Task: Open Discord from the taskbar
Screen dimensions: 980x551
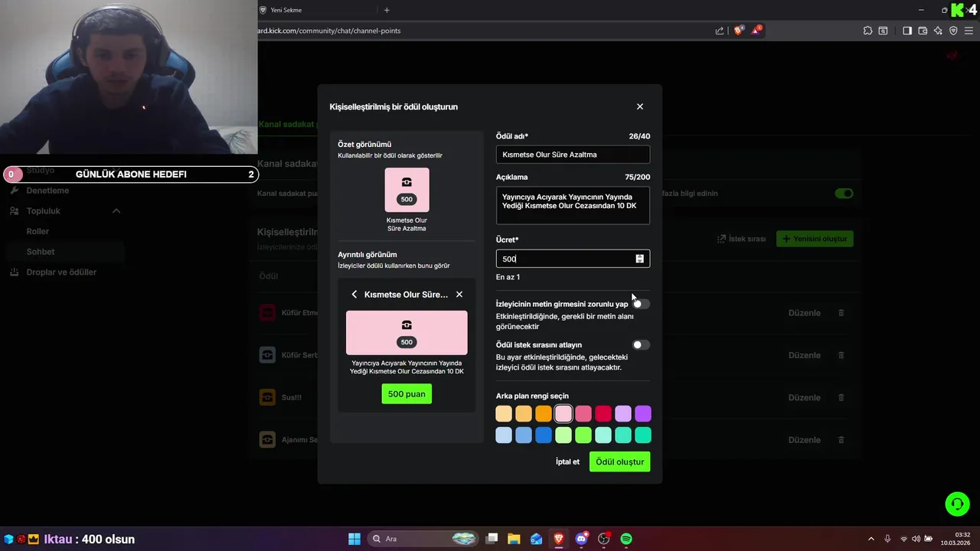Action: (581, 539)
